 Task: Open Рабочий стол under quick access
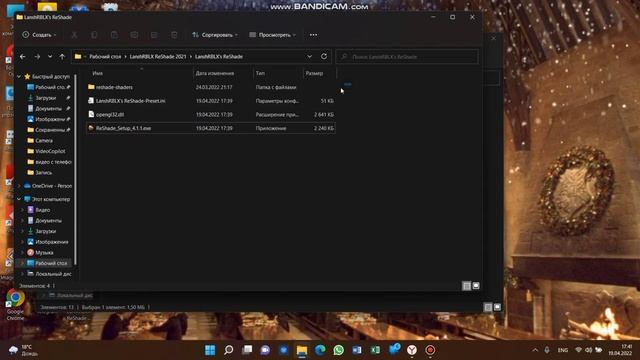[48, 87]
